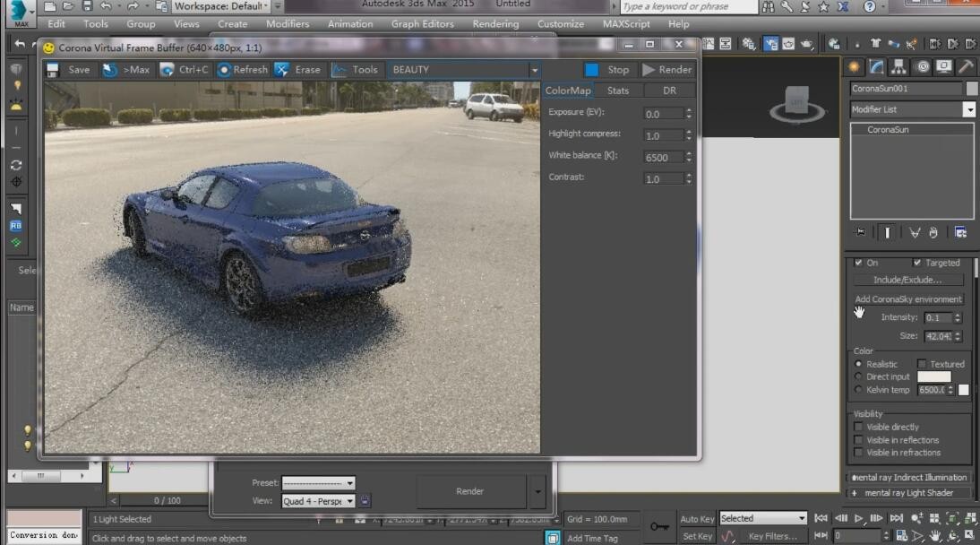Click the Play Animation button
Viewport: 980px width, 545px height.
pyautogui.click(x=859, y=518)
